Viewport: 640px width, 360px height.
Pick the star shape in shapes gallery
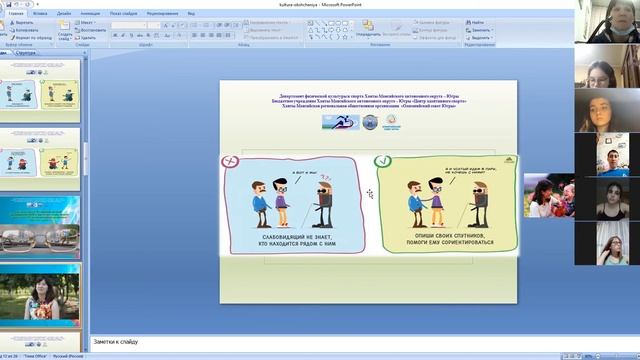[x=344, y=37]
